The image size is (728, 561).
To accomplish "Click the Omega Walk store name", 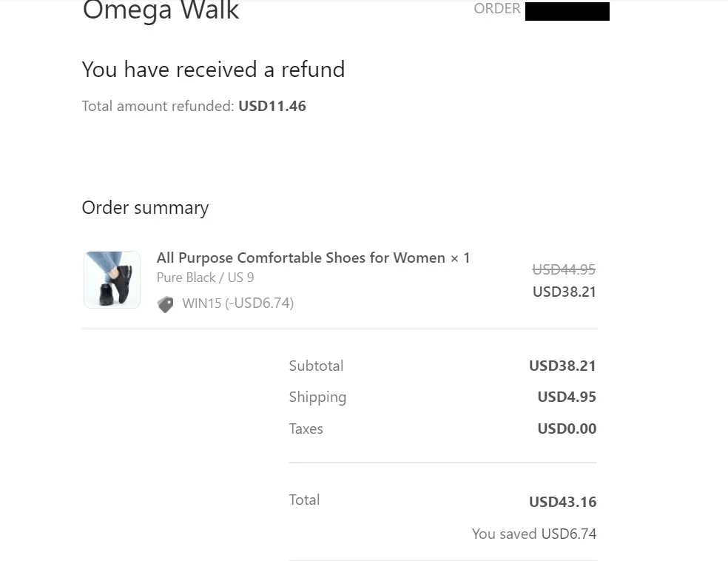I will point(161,11).
